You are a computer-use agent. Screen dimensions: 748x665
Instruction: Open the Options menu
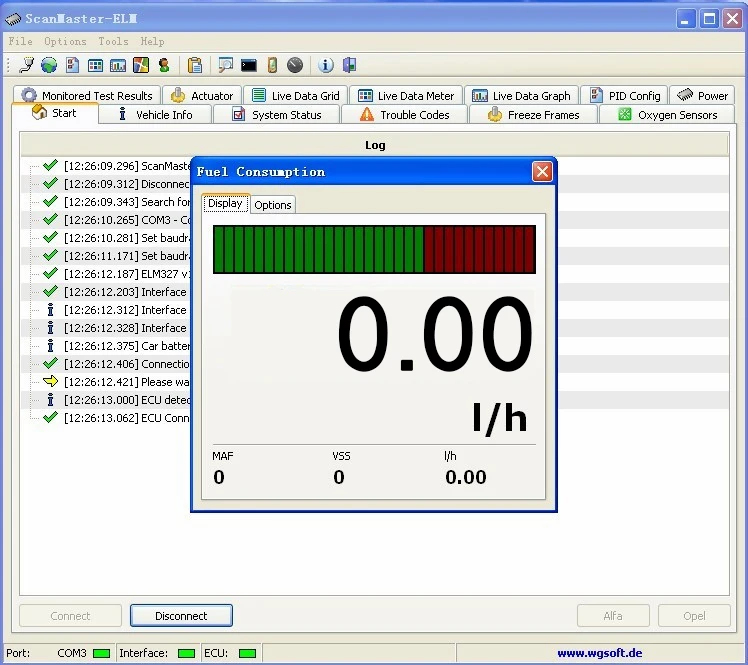point(65,42)
